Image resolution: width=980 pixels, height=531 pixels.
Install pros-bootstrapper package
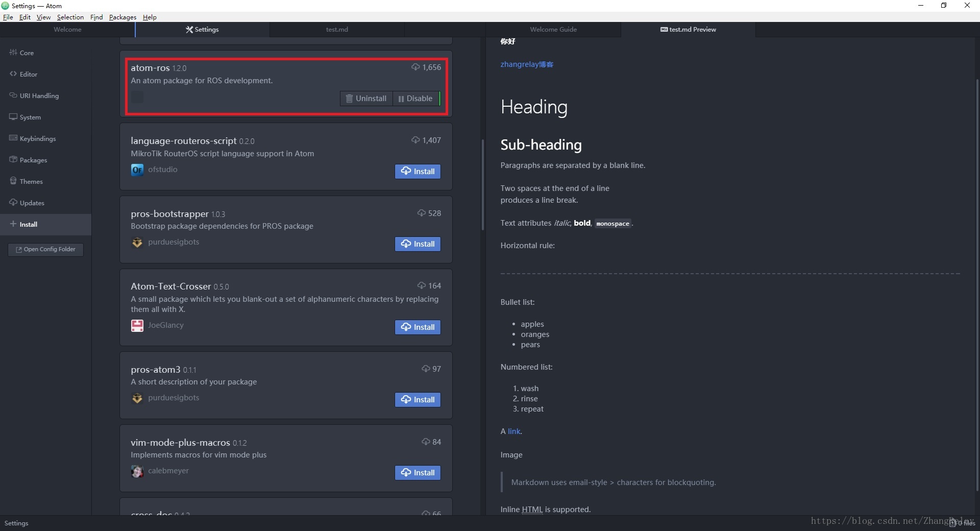pos(418,244)
